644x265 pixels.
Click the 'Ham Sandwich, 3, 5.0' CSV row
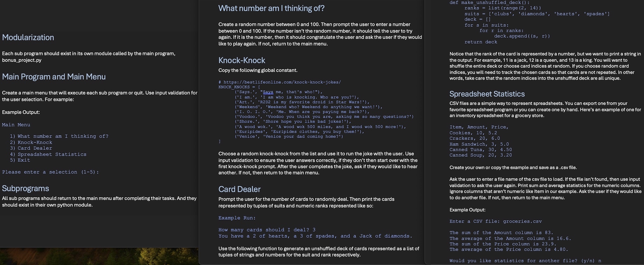pyautogui.click(x=479, y=144)
